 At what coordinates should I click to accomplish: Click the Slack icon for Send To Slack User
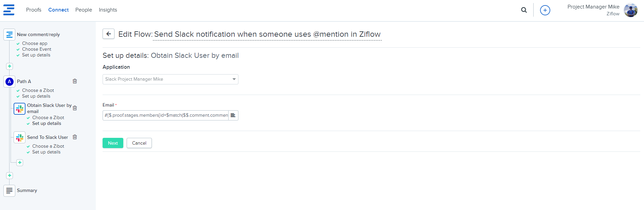point(20,138)
